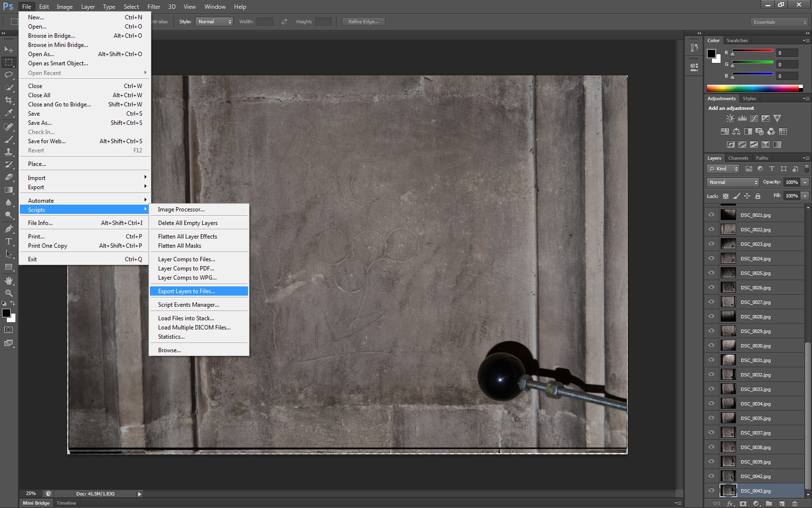Click the Refine Edge button

363,22
